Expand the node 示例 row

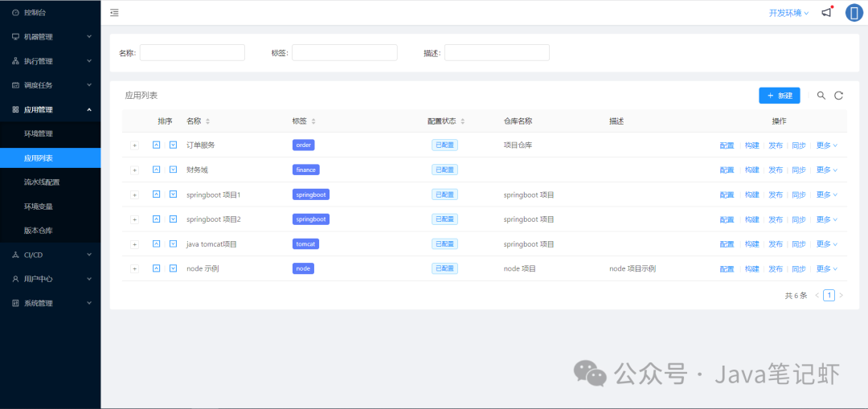tap(134, 269)
